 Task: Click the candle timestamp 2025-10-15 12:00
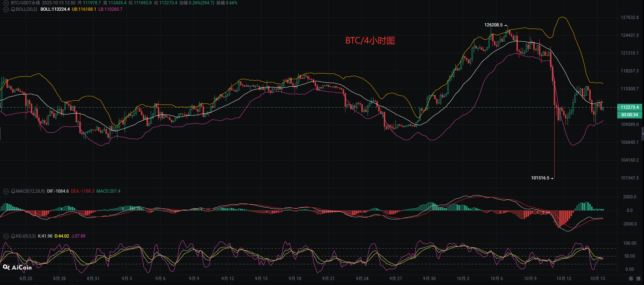pyautogui.click(x=59, y=3)
